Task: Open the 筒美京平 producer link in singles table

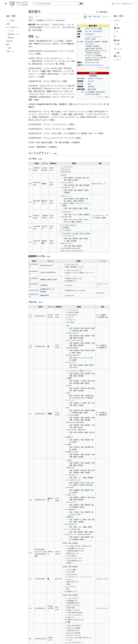Action: click(94, 184)
